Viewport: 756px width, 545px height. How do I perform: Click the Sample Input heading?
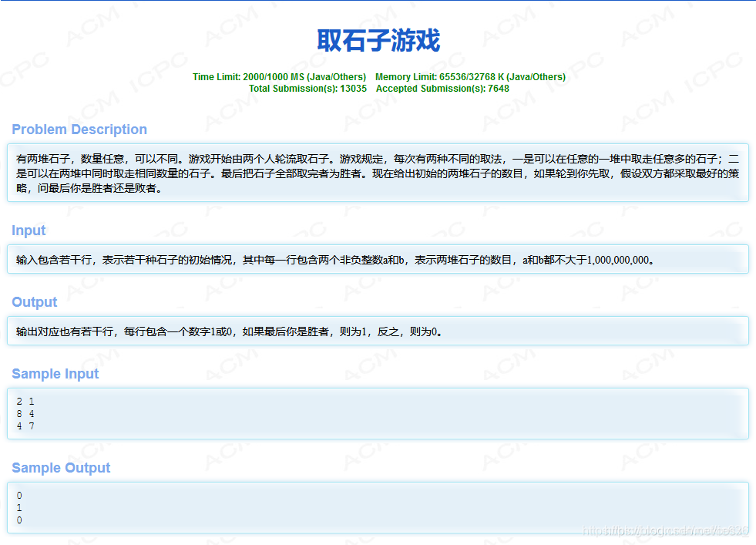click(55, 373)
